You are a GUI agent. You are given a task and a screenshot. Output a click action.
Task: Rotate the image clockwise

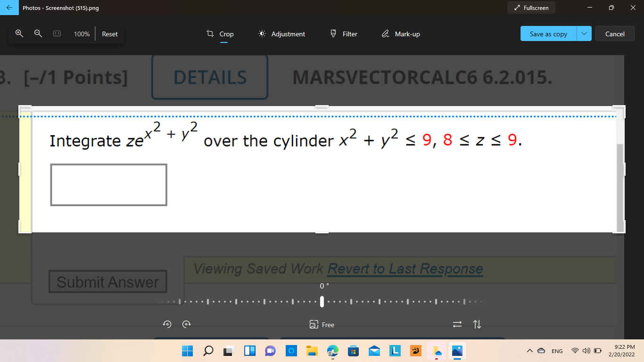click(x=186, y=324)
